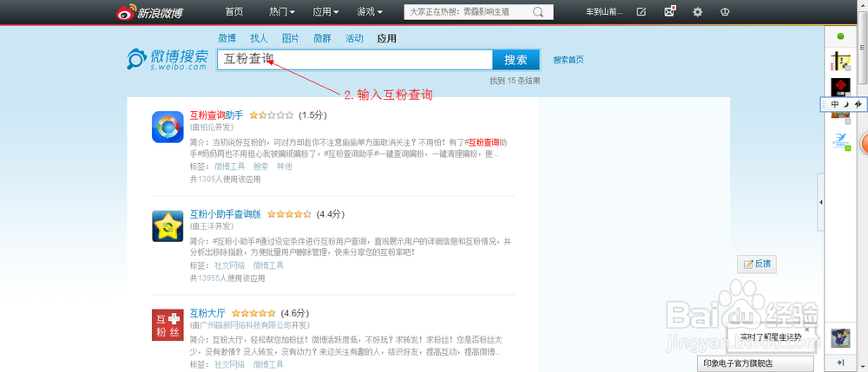Switch to the 微群 search tab
This screenshot has width=868, height=372.
(322, 38)
